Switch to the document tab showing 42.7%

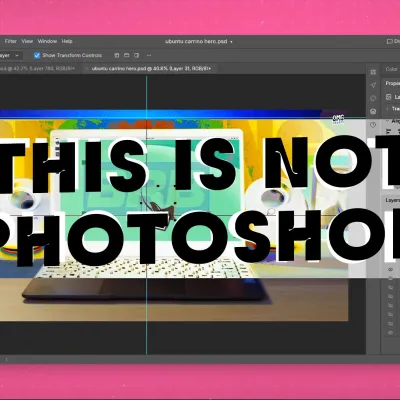coord(37,68)
